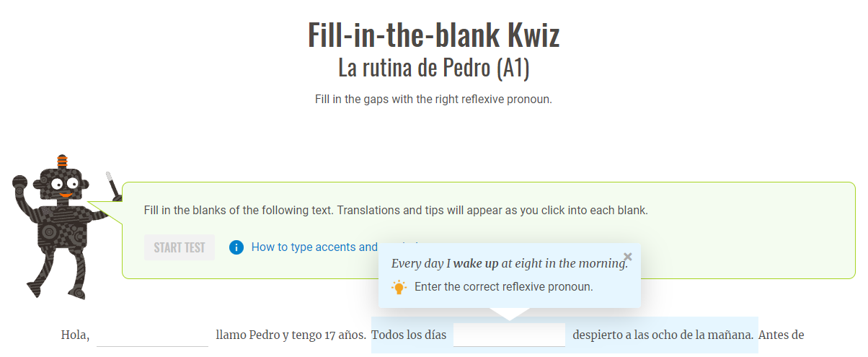Click the 'Todos los días' highlighted text
868x357 pixels.
pos(409,335)
